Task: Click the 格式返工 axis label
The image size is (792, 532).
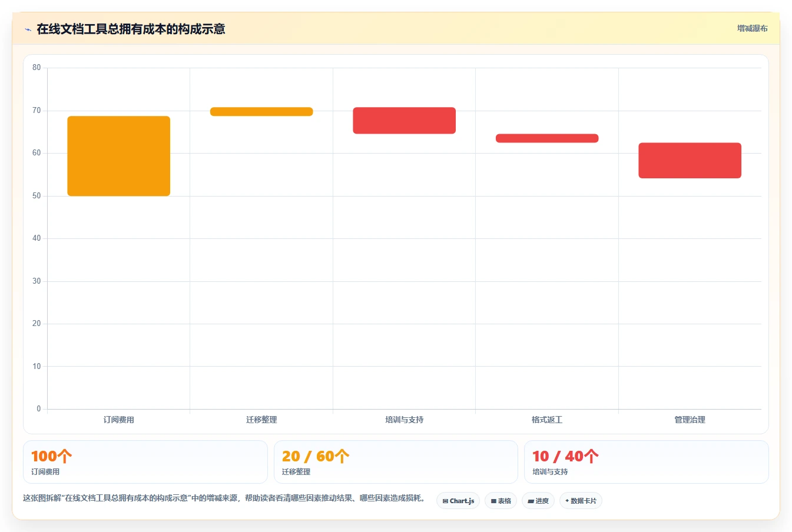Action: pyautogui.click(x=547, y=420)
